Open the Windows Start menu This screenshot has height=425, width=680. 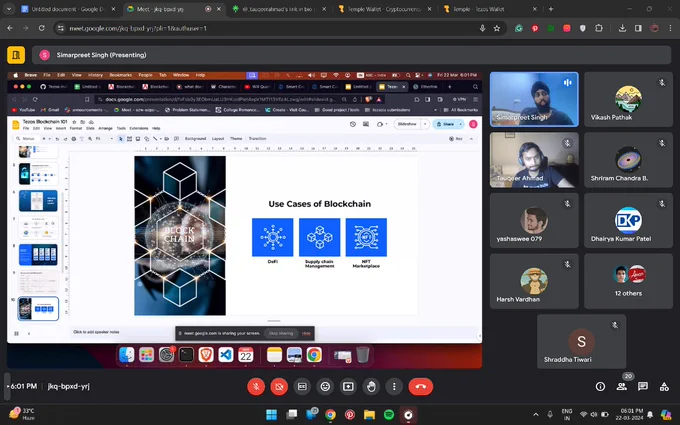tap(271, 415)
